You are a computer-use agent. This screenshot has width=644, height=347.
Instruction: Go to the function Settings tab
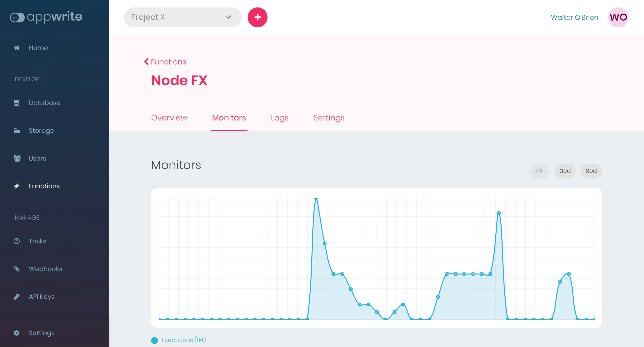pos(329,117)
